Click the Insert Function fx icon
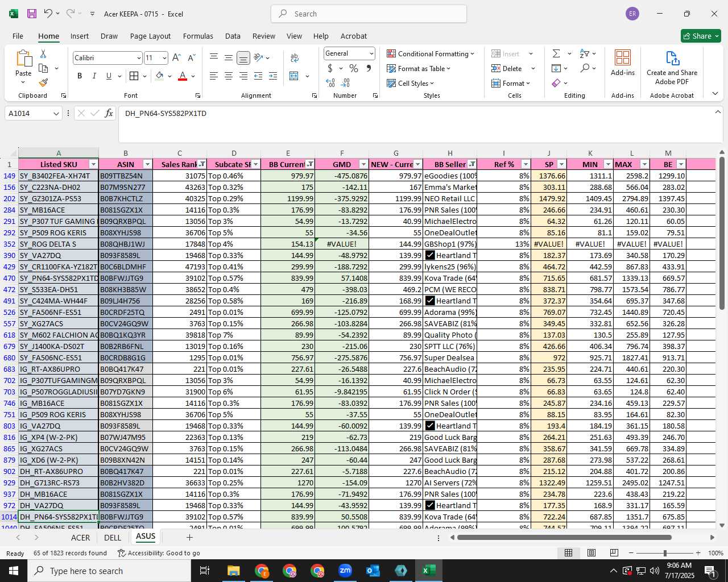 (109, 113)
